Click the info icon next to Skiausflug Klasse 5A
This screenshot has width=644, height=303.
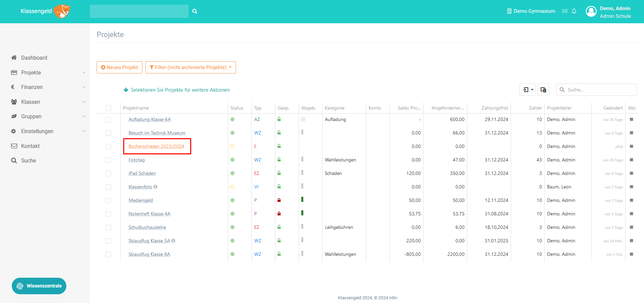point(173,241)
